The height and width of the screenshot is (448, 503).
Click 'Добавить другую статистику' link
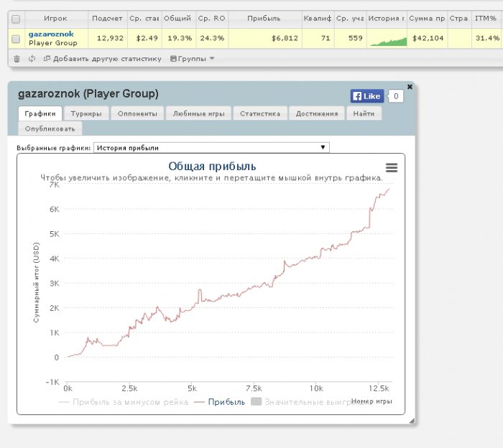click(106, 58)
